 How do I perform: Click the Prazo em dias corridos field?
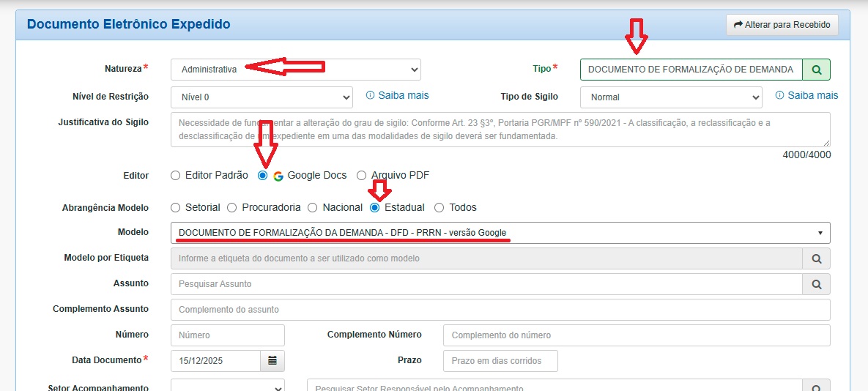click(x=500, y=361)
